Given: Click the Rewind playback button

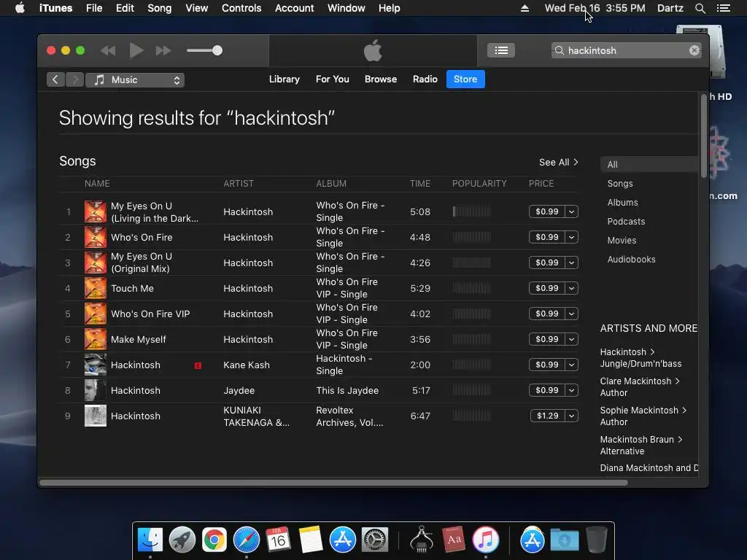Looking at the screenshot, I should point(108,50).
